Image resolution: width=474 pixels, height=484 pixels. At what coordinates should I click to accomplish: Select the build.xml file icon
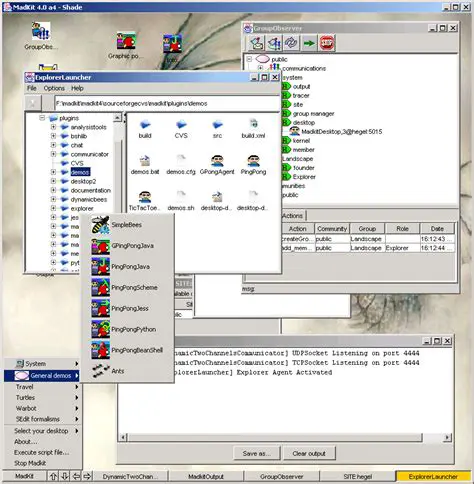(x=253, y=124)
